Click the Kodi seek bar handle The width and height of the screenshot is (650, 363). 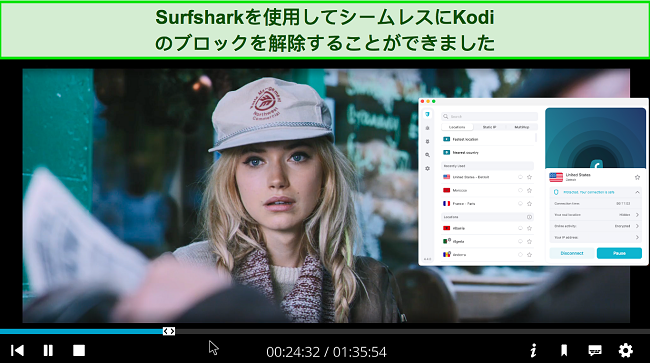[169, 331]
